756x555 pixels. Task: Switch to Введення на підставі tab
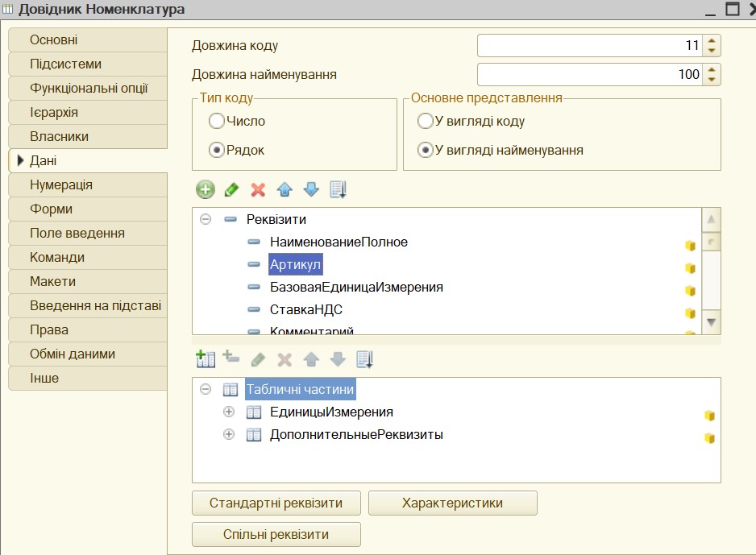pyautogui.click(x=88, y=305)
